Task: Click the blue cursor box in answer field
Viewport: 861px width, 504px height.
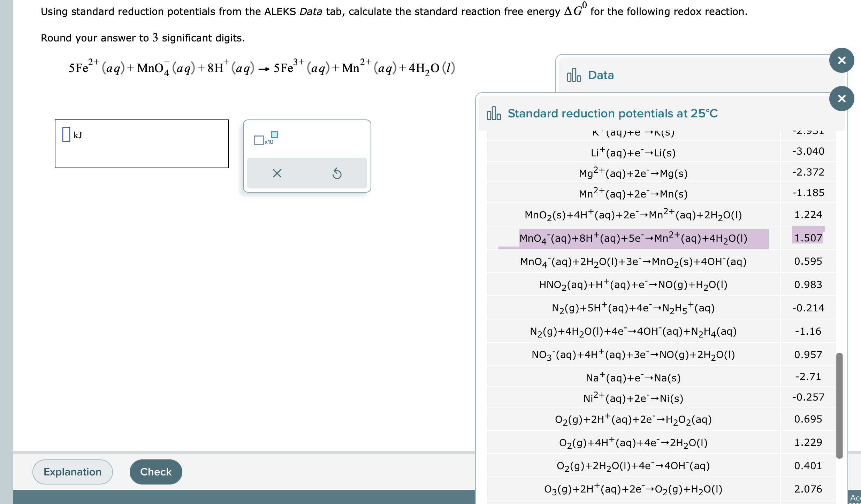Action: pyautogui.click(x=66, y=134)
